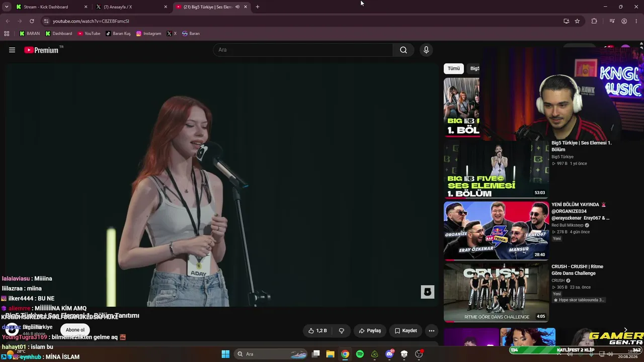Open the Baran Kuş TikTok bookmark

pyautogui.click(x=118, y=34)
